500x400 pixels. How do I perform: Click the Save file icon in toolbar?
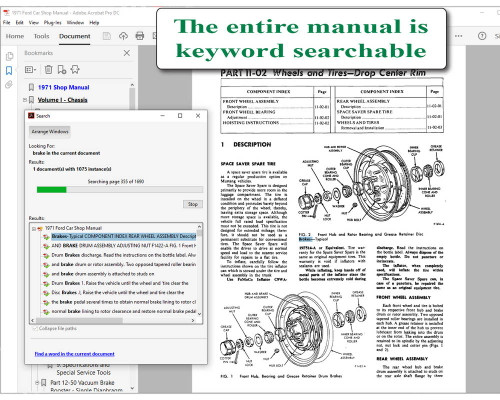point(107,36)
